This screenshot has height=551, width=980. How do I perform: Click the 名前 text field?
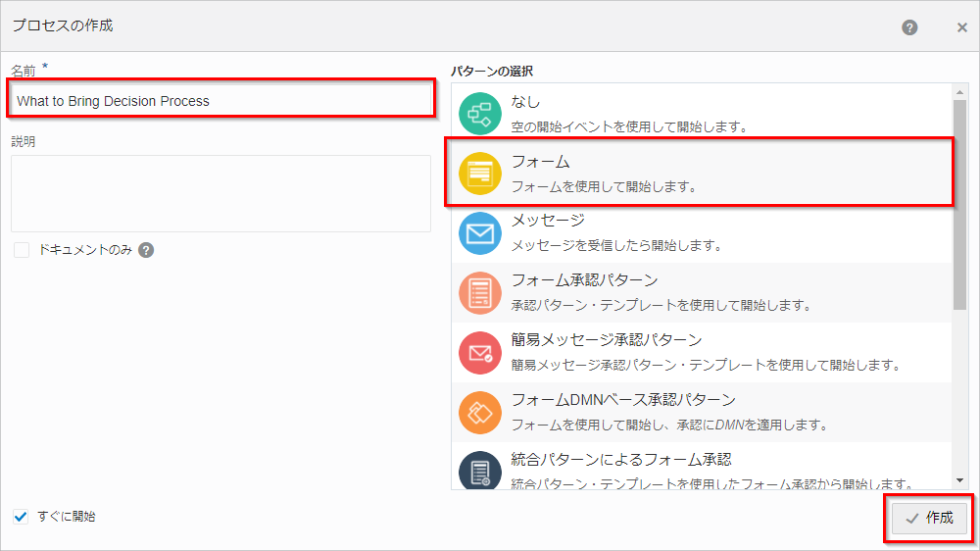point(220,100)
